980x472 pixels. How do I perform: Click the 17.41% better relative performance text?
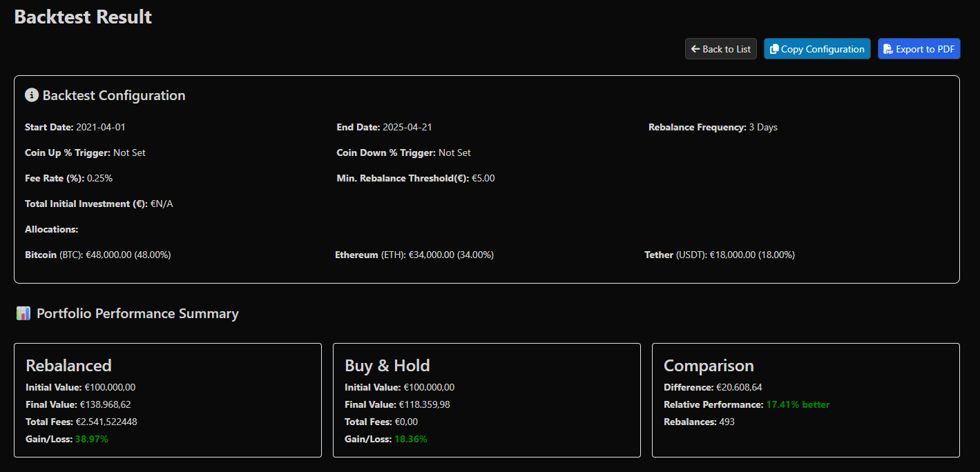tap(798, 404)
